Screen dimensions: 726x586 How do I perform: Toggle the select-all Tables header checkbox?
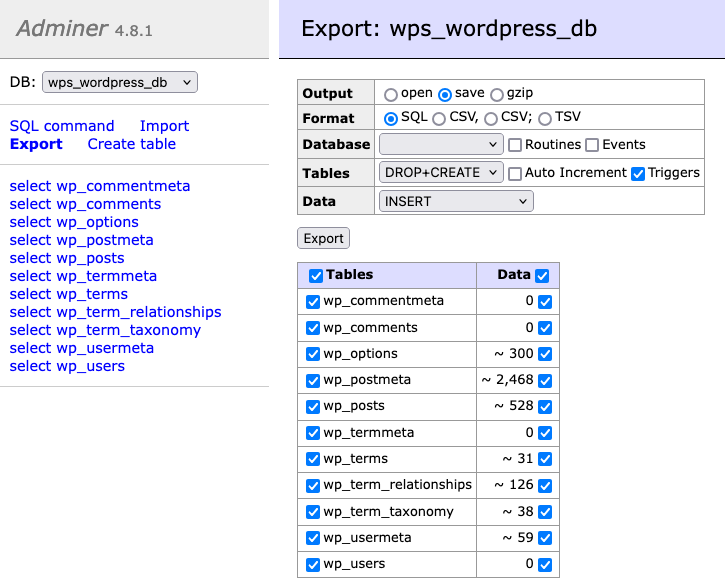coord(316,276)
